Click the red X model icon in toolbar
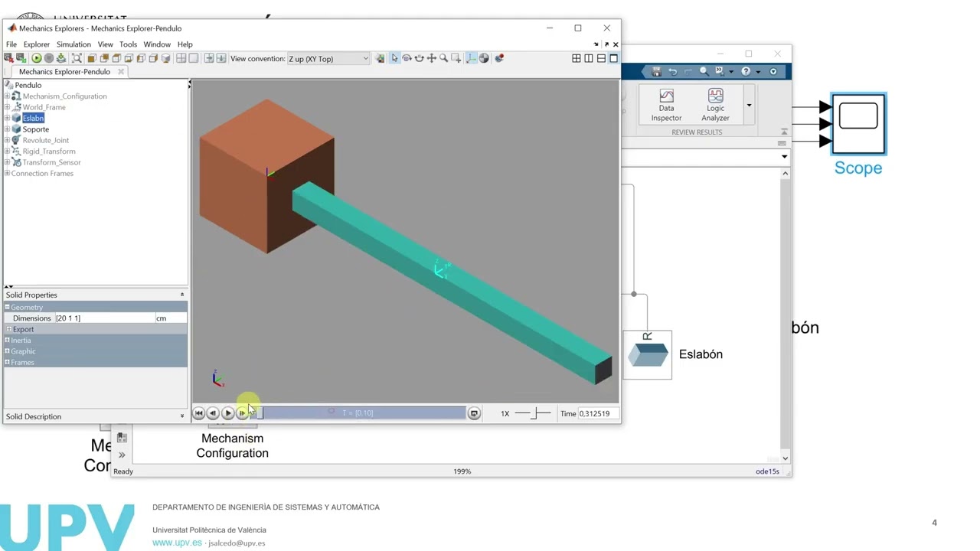Image resolution: width=980 pixels, height=551 pixels. 9,58
